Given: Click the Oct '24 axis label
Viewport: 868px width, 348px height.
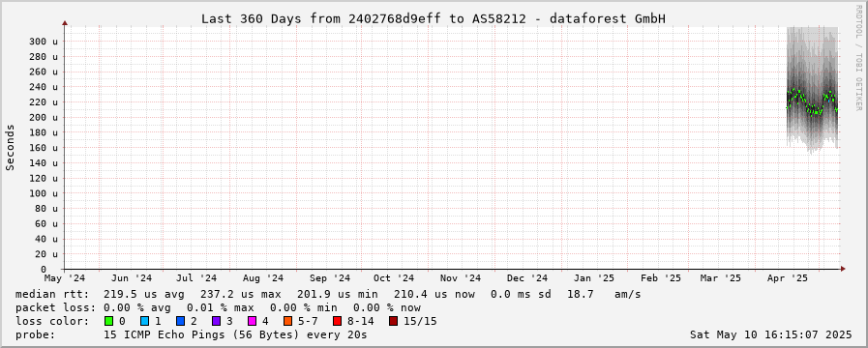Looking at the screenshot, I should coord(394,277).
